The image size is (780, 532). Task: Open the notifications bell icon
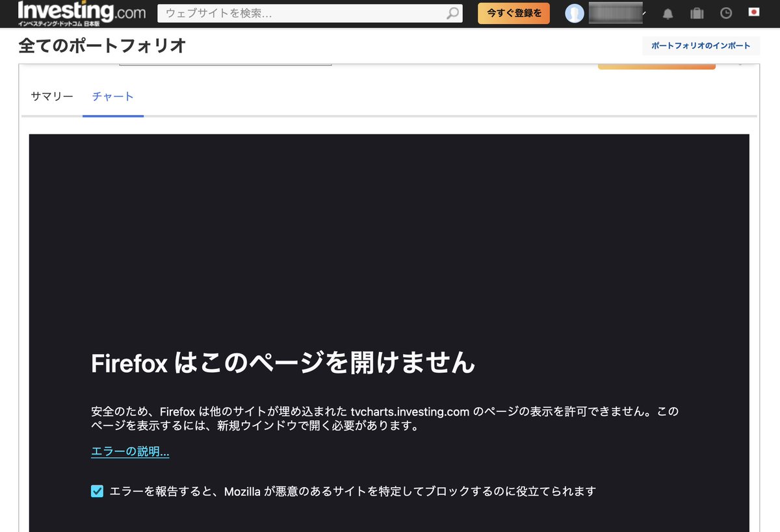(x=668, y=13)
